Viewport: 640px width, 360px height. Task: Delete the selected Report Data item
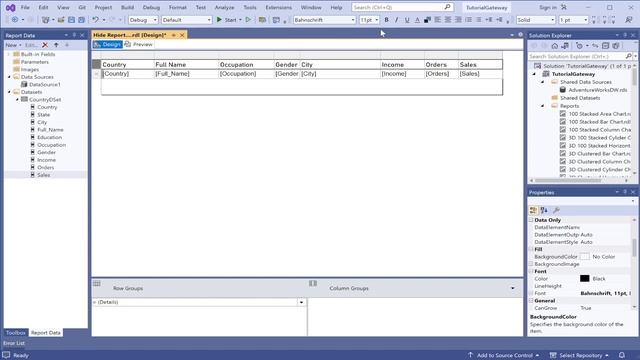tap(45, 45)
